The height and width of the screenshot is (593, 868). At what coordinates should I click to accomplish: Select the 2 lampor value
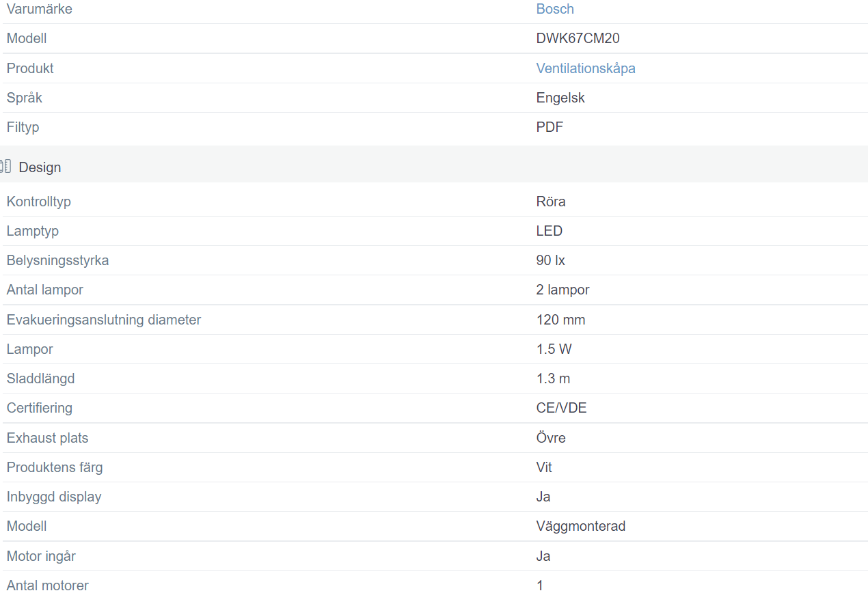point(563,290)
